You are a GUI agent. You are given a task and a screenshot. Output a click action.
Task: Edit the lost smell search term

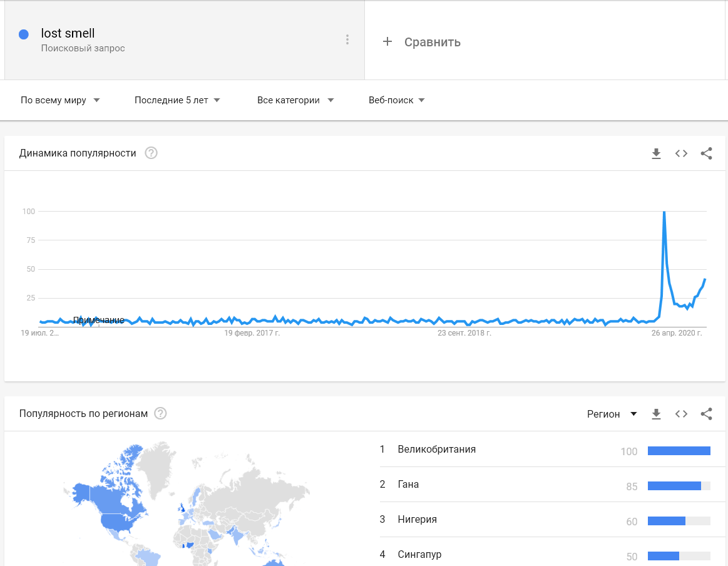pyautogui.click(x=68, y=33)
